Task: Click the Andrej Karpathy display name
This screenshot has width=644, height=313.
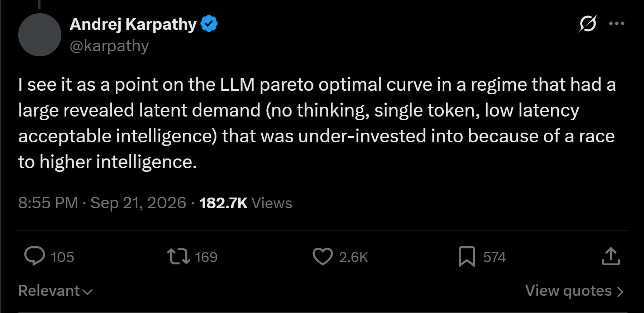Action: click(x=133, y=24)
